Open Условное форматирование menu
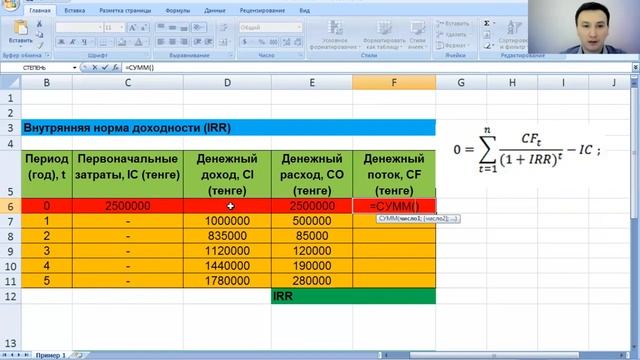The image size is (640, 360). [334, 35]
